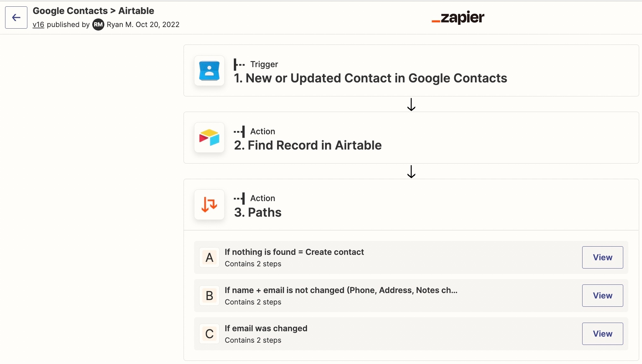Select 'If email was changed' path title

tap(266, 328)
